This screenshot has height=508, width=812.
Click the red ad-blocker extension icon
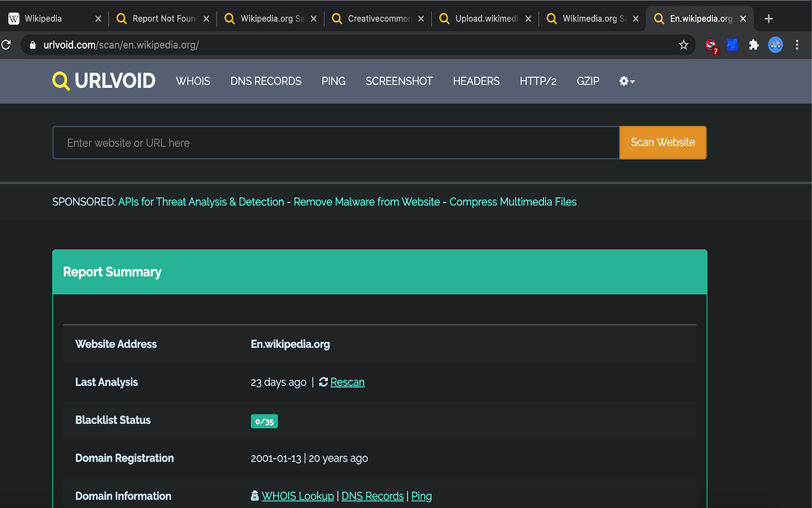711,45
